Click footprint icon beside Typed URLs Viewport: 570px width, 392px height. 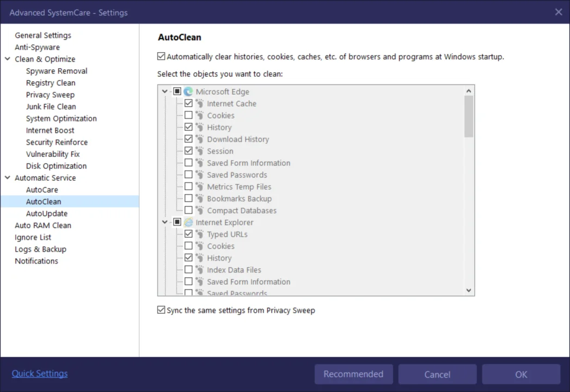[200, 234]
